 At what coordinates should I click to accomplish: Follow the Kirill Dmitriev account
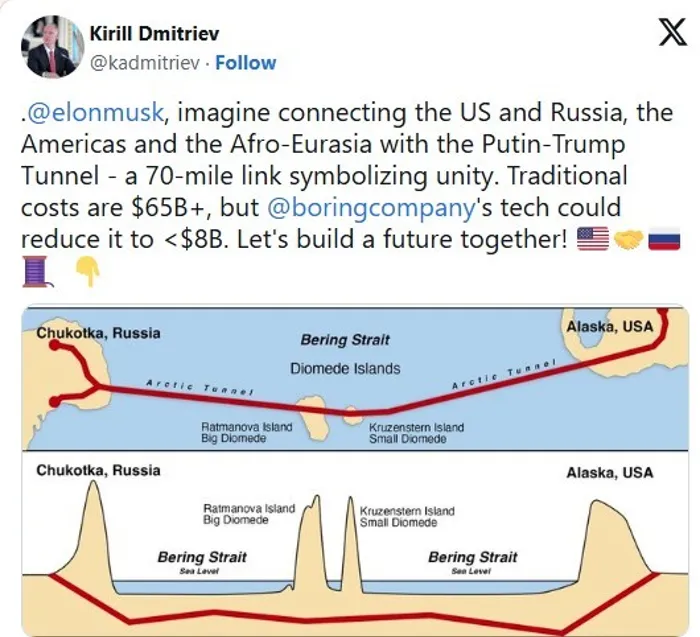point(245,63)
